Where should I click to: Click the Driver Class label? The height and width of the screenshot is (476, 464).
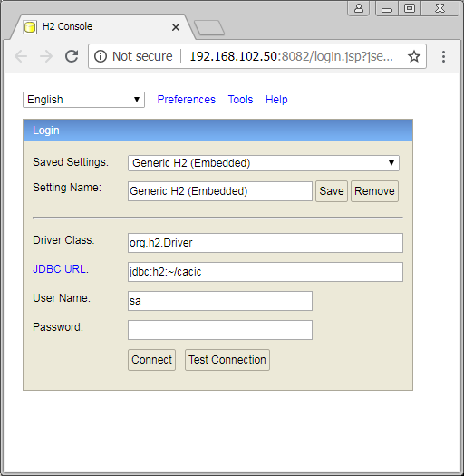(x=63, y=240)
